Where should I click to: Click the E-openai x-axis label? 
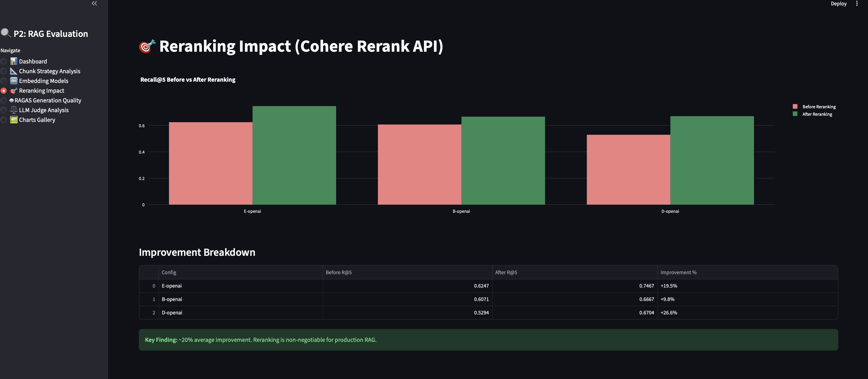(x=252, y=211)
